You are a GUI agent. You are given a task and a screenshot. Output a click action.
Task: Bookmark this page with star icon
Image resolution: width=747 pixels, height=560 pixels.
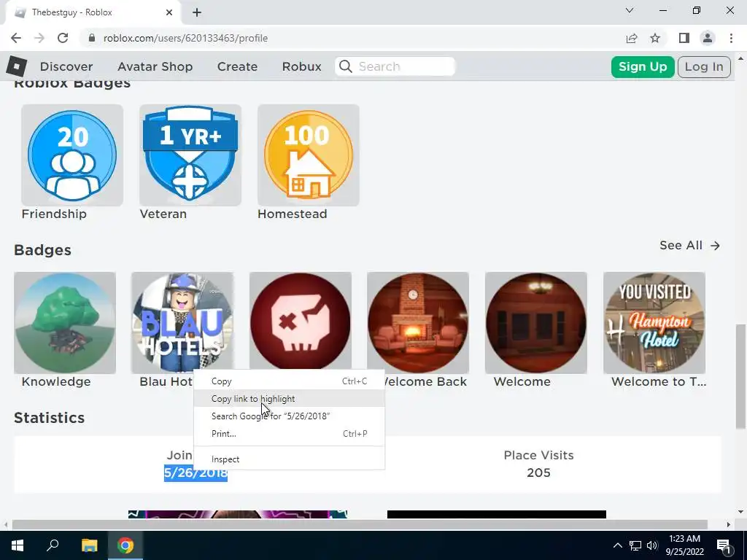(656, 38)
